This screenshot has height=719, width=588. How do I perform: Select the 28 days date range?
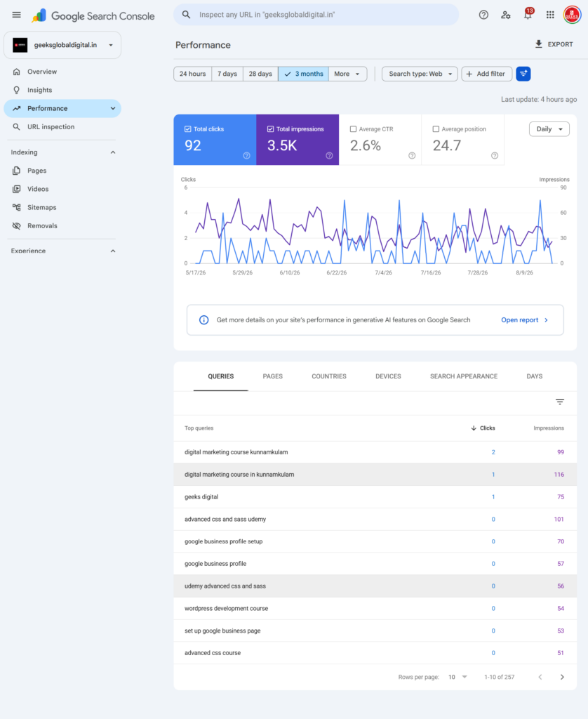click(260, 74)
